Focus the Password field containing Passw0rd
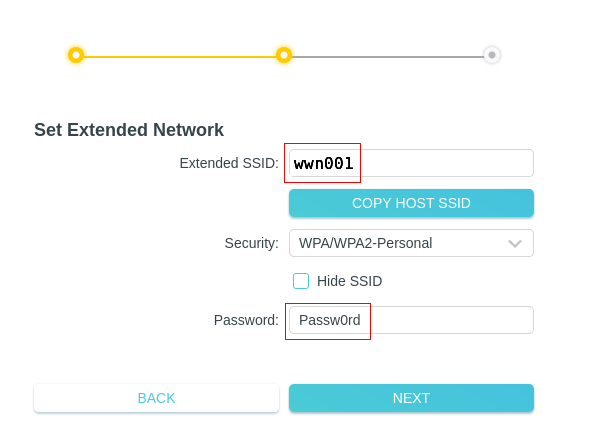The image size is (605, 444). tap(411, 320)
